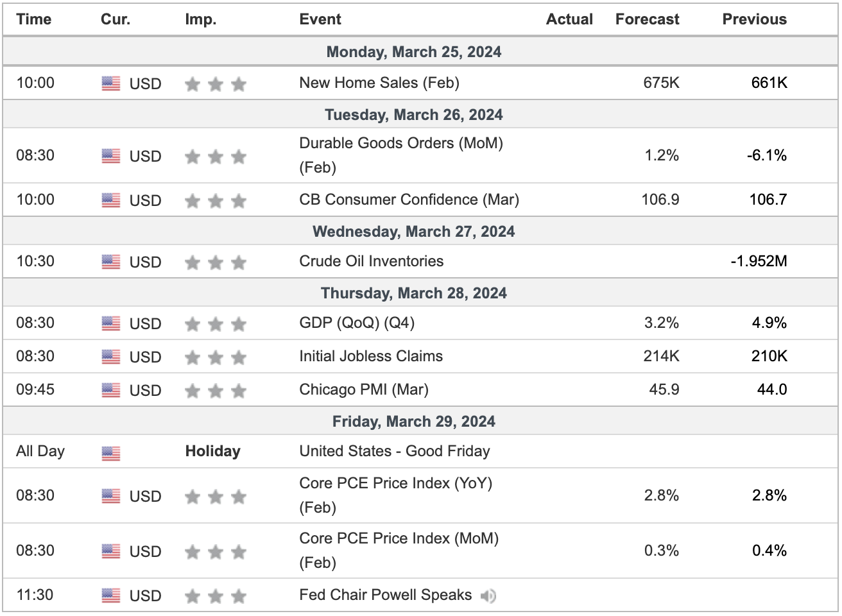Click the US flag in New Home Sales row
Screen dimensions: 842x616
click(111, 83)
